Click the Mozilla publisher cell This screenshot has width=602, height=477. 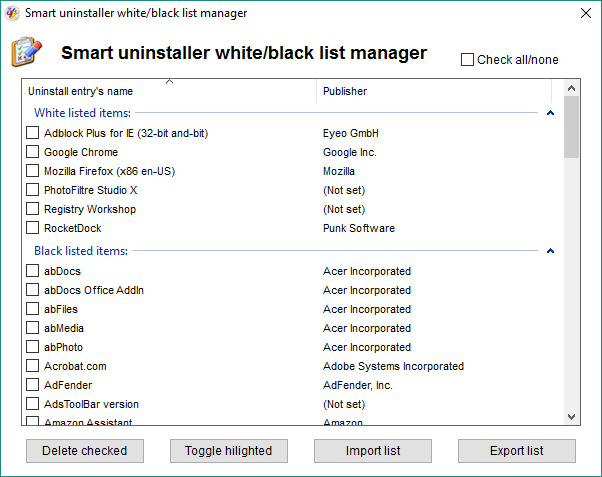coord(339,171)
